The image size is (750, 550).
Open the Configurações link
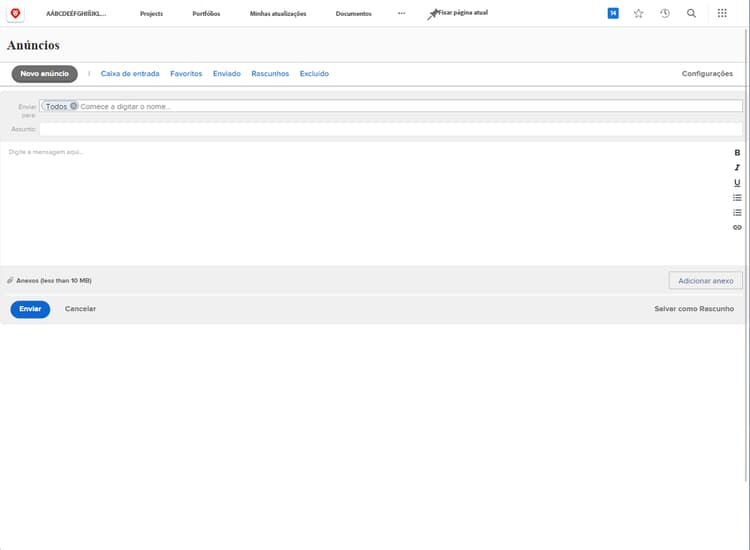click(x=707, y=74)
